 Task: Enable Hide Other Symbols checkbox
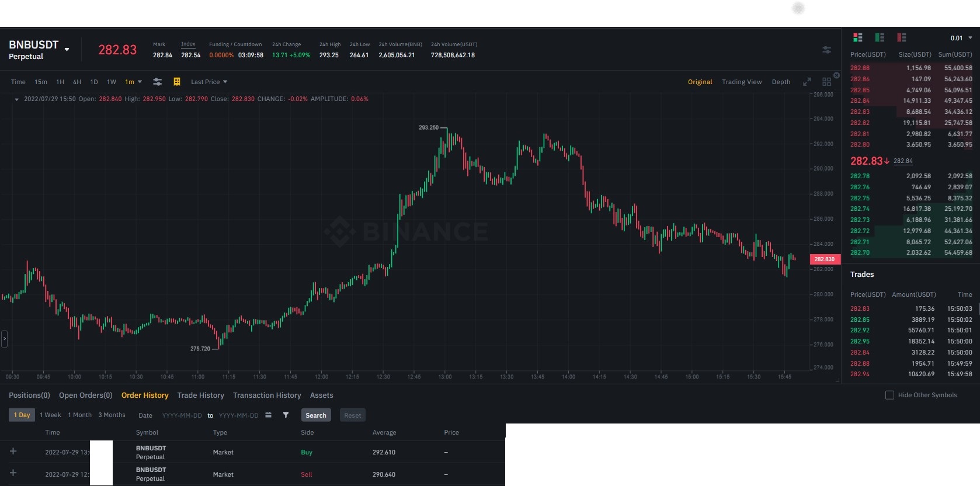889,395
